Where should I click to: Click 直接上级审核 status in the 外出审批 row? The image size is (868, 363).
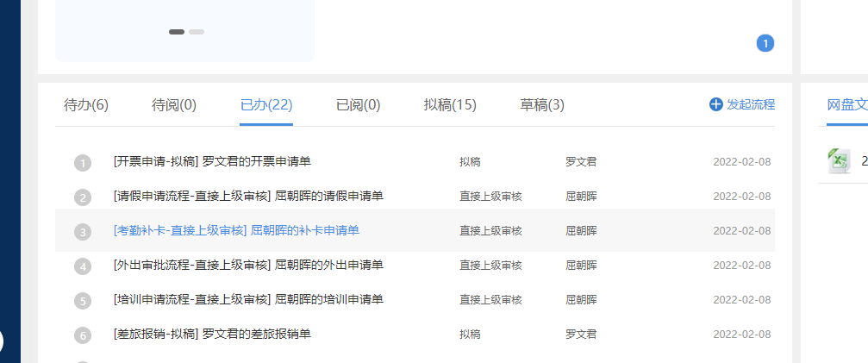490,266
